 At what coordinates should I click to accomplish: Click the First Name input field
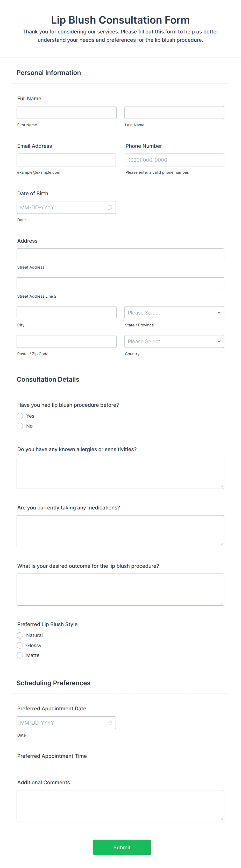67,112
